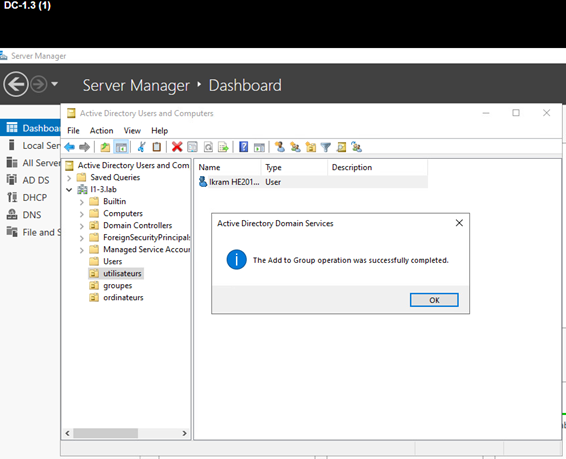Sort by the Name column header
This screenshot has width=566, height=459.
(x=228, y=167)
